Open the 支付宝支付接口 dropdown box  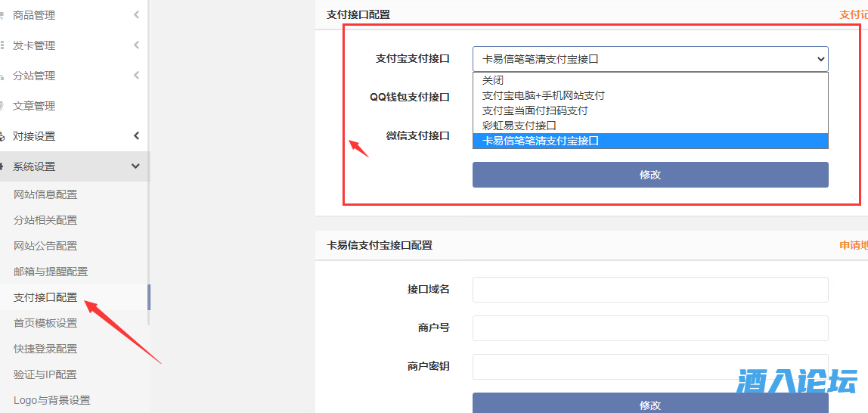(x=650, y=59)
